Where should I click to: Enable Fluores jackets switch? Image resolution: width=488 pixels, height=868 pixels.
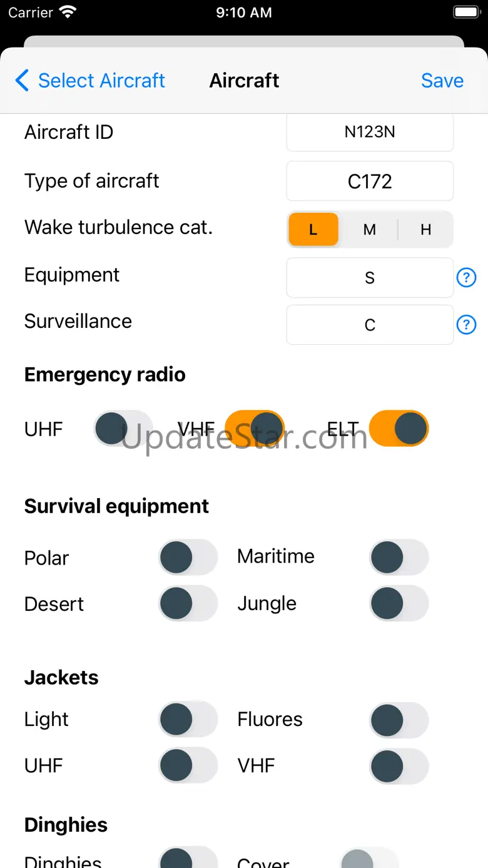coord(399,719)
